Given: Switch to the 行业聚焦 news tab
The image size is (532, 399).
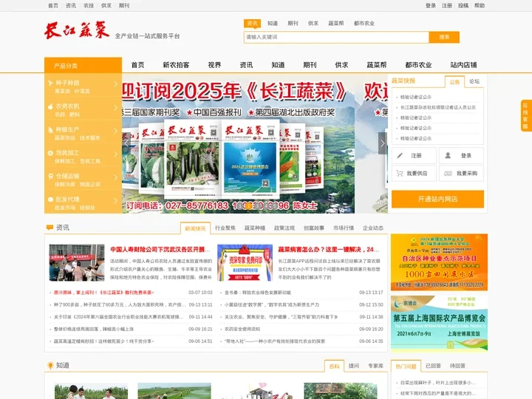Looking at the screenshot, I should pyautogui.click(x=225, y=228).
